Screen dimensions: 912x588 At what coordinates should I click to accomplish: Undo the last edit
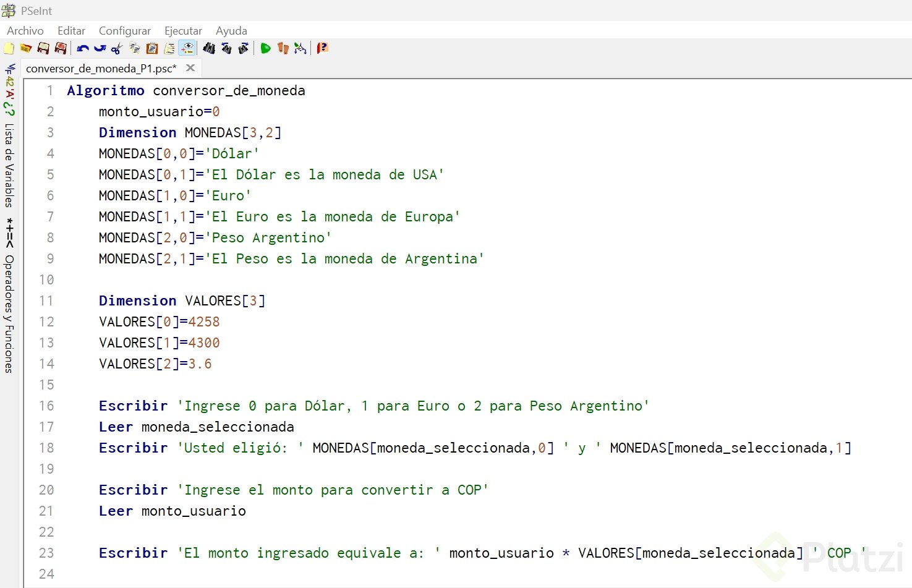point(83,48)
